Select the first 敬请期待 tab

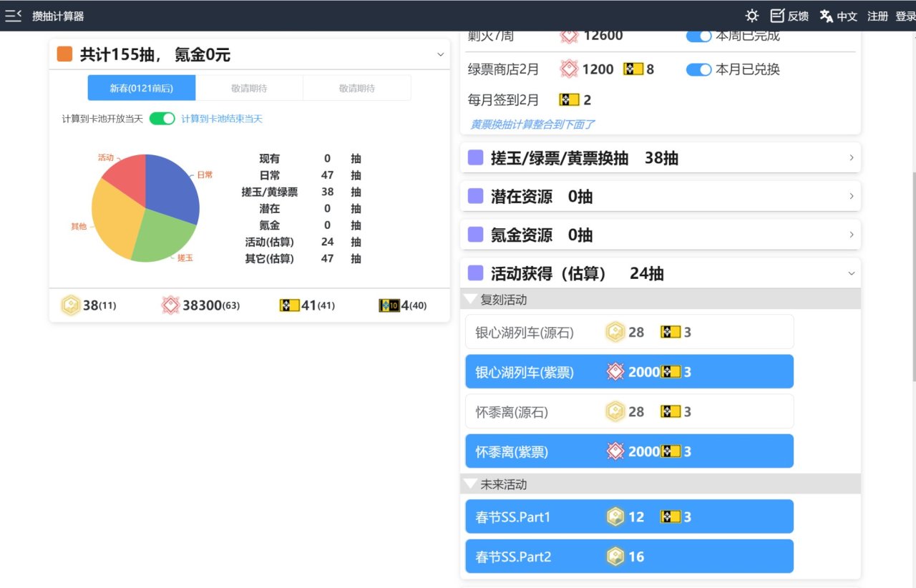[249, 88]
